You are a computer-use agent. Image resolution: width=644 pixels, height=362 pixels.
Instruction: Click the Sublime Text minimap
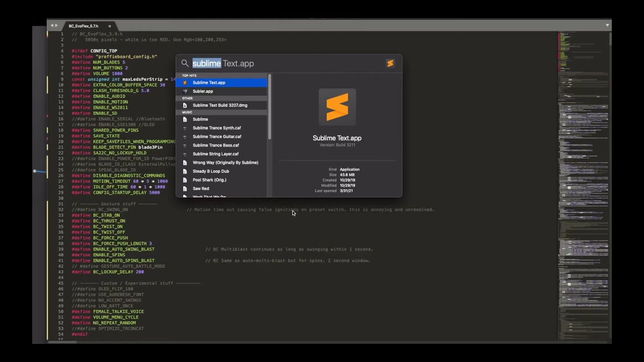(583, 186)
